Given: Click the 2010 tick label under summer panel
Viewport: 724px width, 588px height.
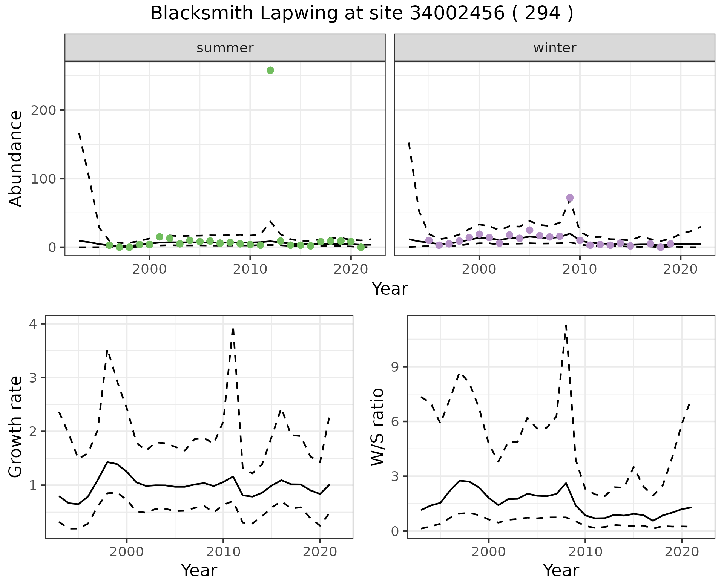Looking at the screenshot, I should pyautogui.click(x=250, y=269).
